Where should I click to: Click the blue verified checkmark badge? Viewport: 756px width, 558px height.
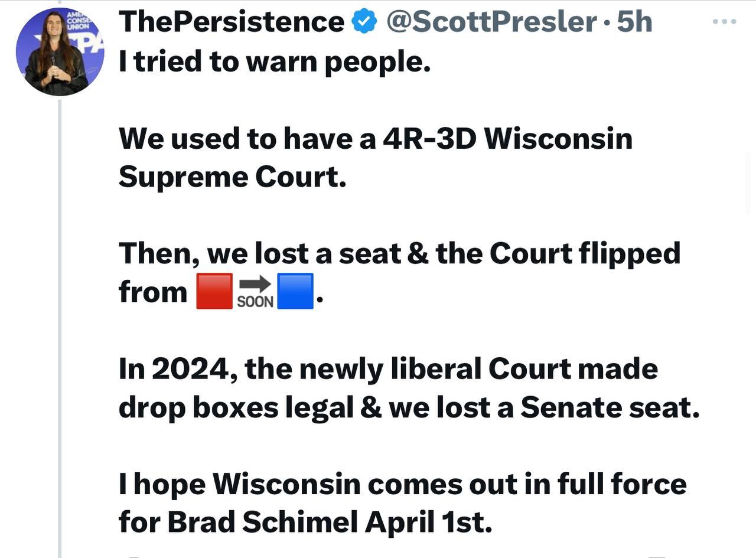click(364, 21)
